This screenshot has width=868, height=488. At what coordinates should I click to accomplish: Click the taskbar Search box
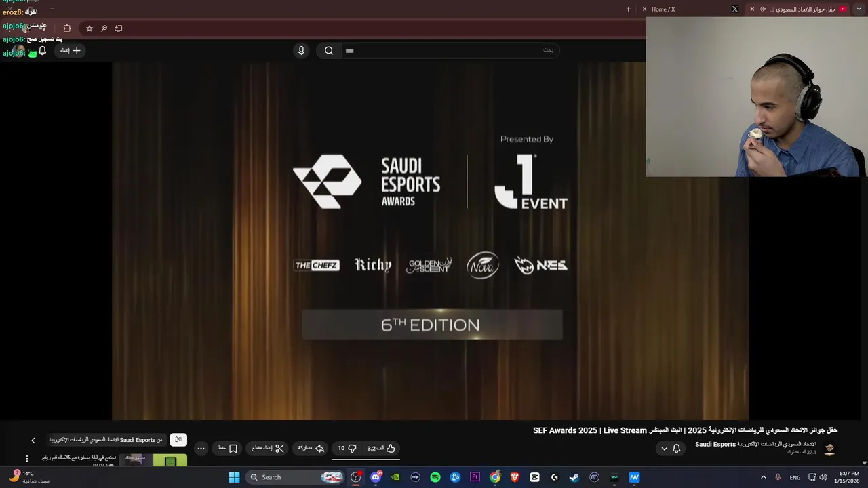296,477
